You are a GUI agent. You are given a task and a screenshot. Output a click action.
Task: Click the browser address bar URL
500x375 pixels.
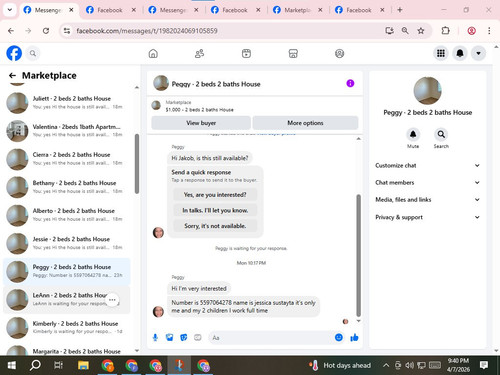[x=147, y=31]
